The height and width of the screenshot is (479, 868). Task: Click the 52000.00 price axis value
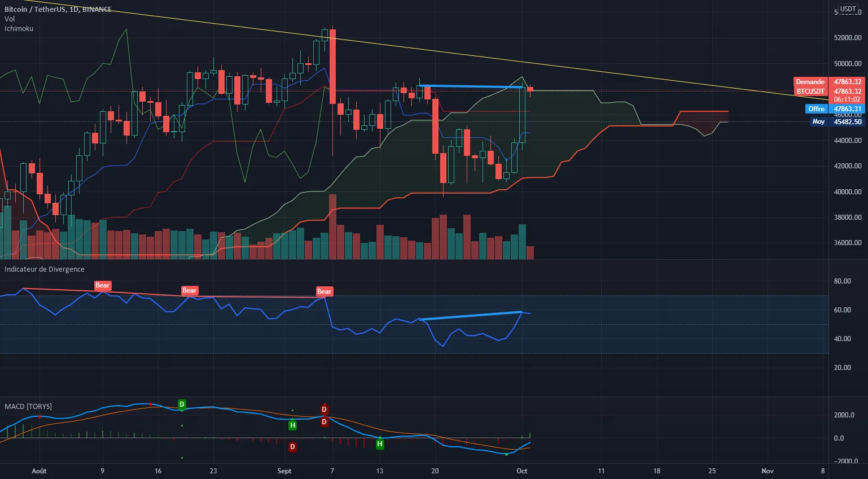[x=848, y=38]
